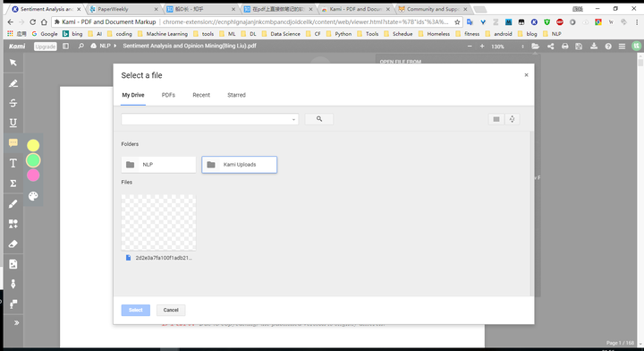Select the 2d2e3a7fa100f1adb21 file thumbnail
The width and height of the screenshot is (644, 351).
pos(158,222)
